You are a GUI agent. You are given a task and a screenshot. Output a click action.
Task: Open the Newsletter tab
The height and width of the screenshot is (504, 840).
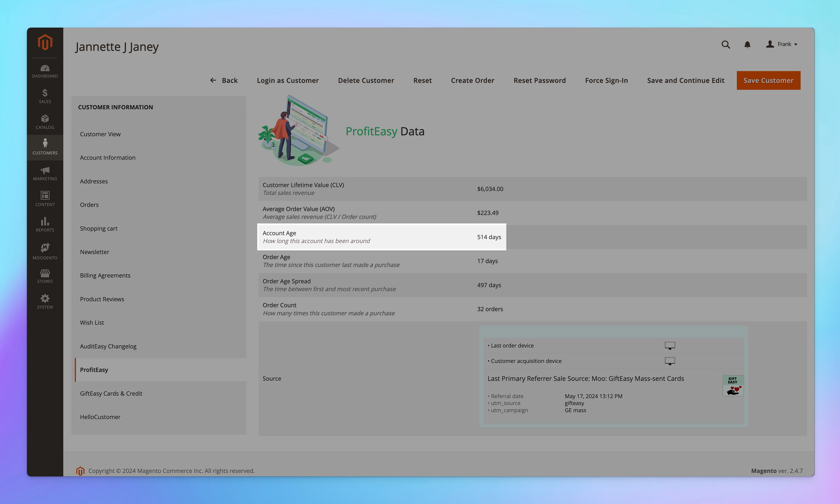[x=159, y=252]
